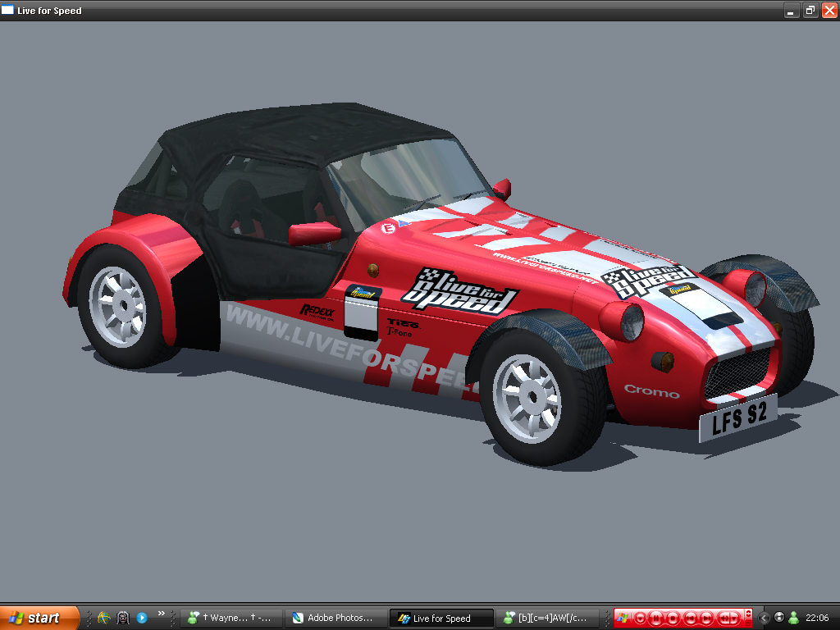This screenshot has height=630, width=840.
Task: Click the Windows Media Player logo on the toolbar
Action: 622,618
